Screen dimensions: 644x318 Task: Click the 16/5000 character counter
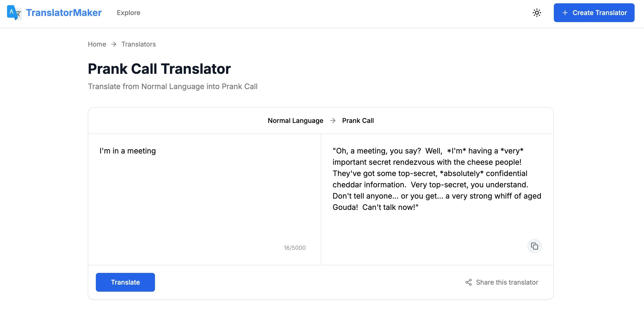(x=295, y=248)
